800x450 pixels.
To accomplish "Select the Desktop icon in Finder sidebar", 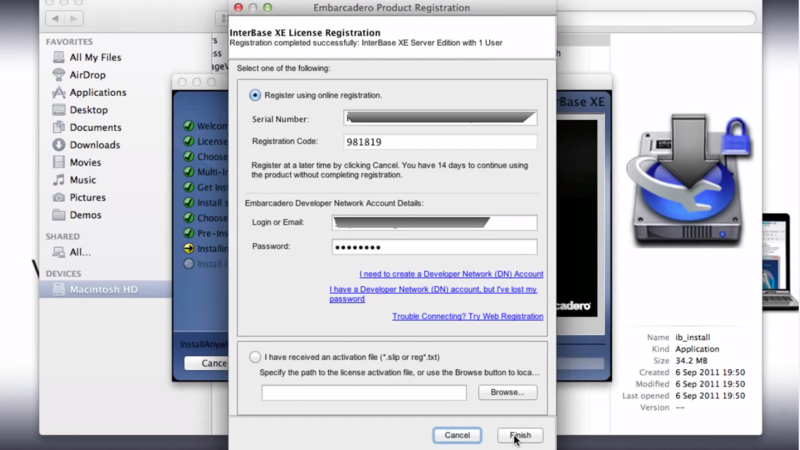I will (59, 110).
